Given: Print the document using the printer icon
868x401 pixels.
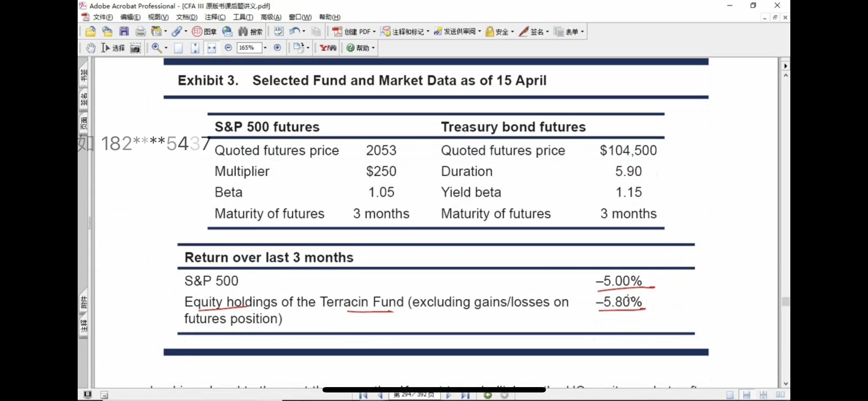Looking at the screenshot, I should 140,32.
